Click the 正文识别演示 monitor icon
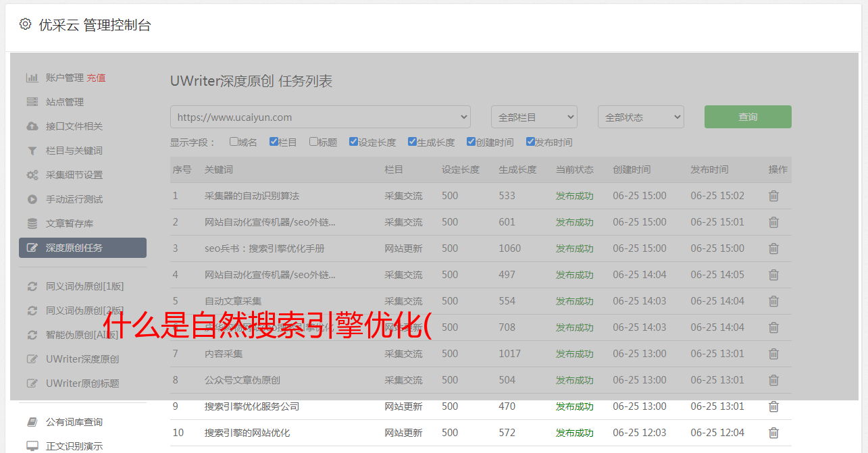This screenshot has height=453, width=868. click(x=32, y=446)
